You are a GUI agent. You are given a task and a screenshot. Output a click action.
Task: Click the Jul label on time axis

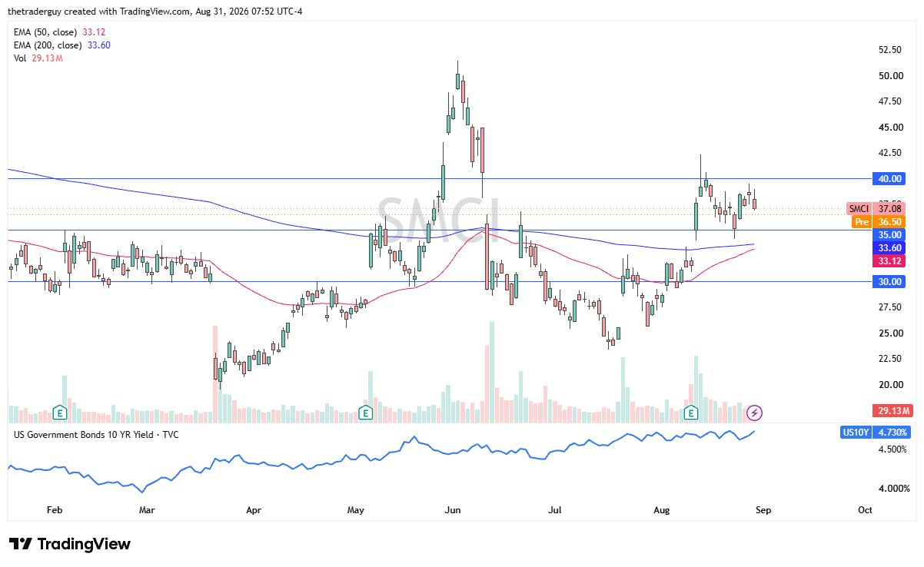coord(554,509)
